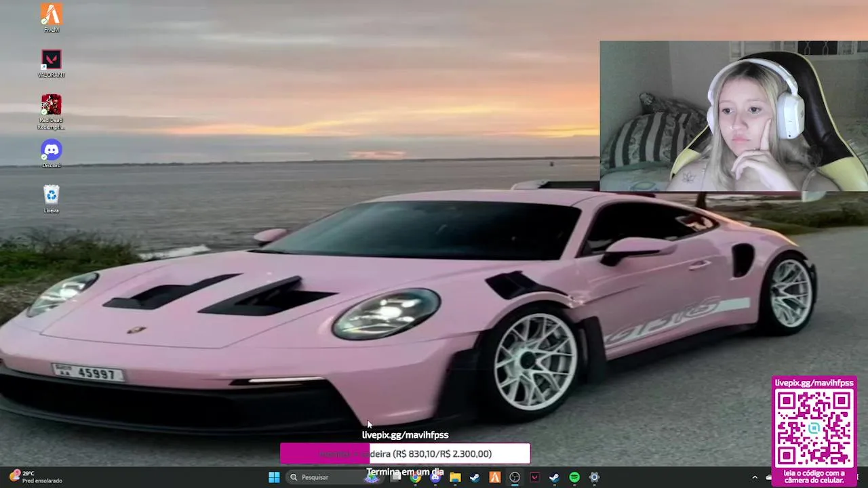
Task: Select the Discord desktop shortcut
Action: click(x=51, y=154)
